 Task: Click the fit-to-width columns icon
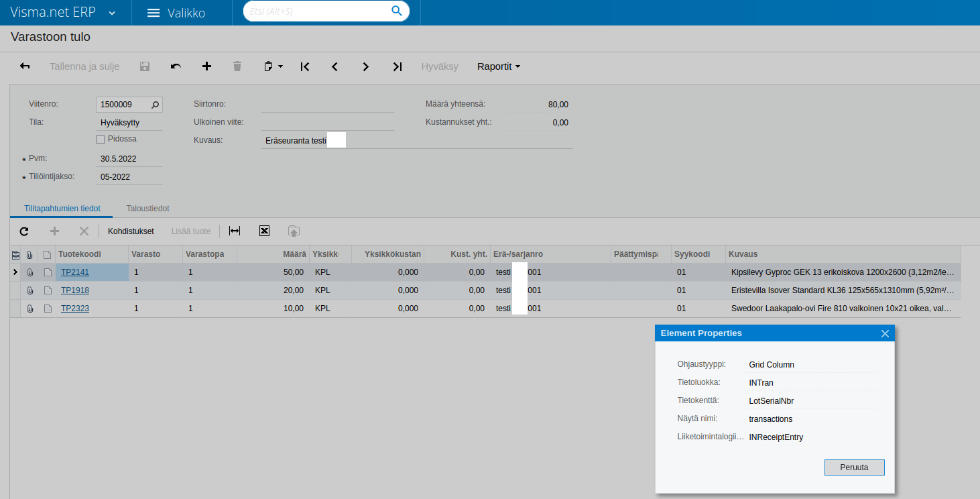[x=234, y=231]
